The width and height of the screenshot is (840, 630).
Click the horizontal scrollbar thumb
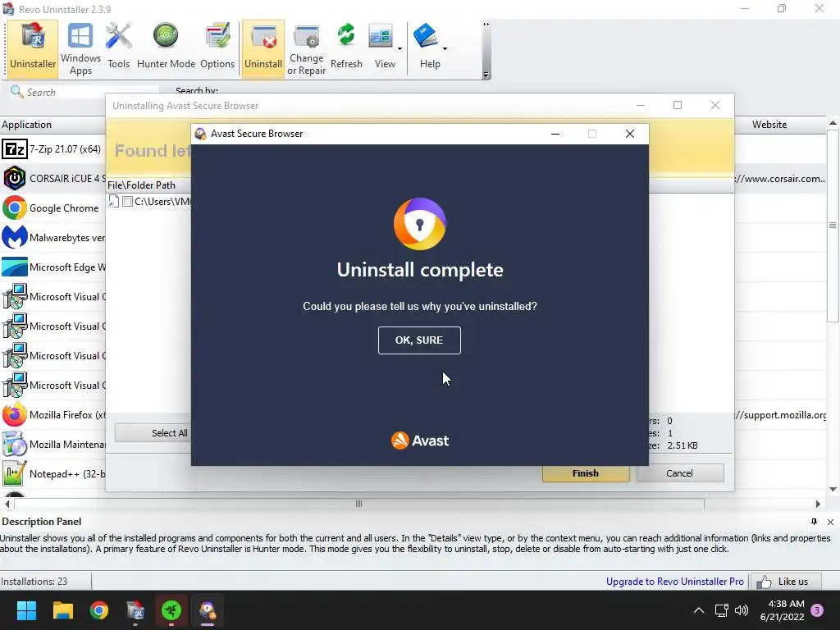coord(359,504)
